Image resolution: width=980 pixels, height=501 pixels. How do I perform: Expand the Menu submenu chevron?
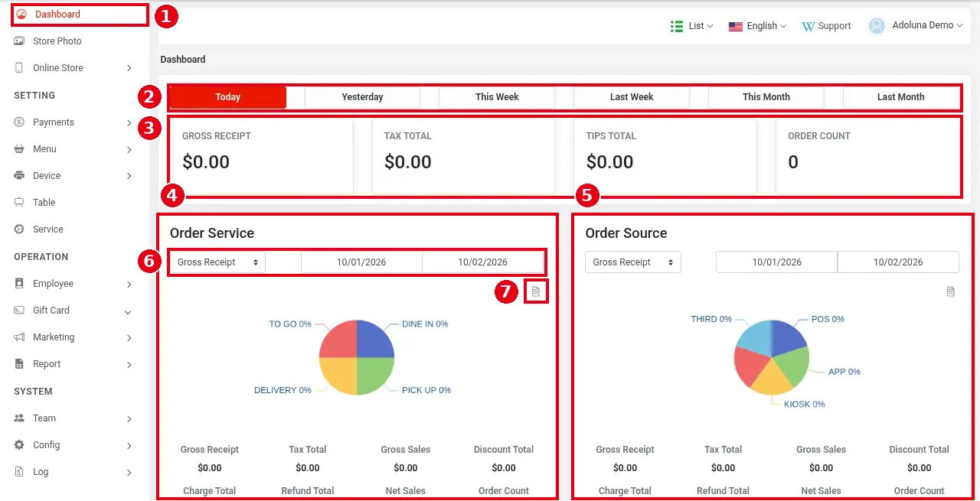click(x=129, y=149)
